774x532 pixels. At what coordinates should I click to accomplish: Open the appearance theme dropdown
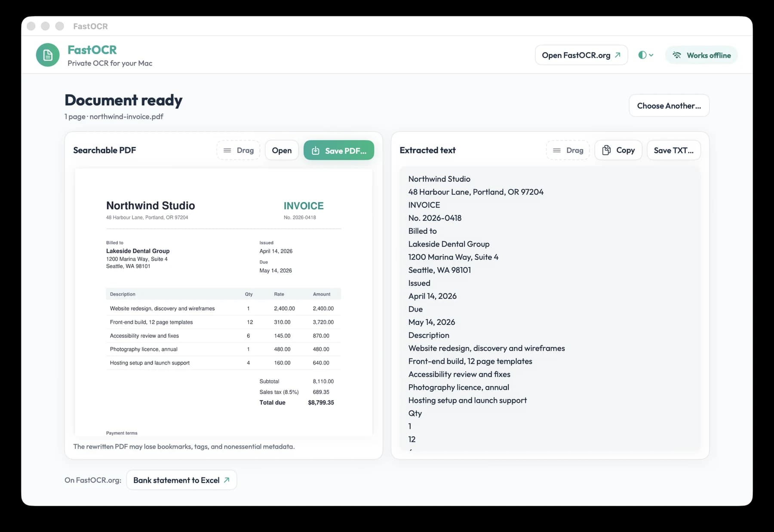point(646,55)
